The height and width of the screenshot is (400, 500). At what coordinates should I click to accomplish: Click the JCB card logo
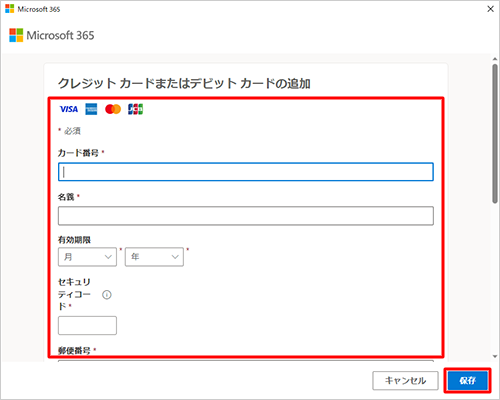tap(135, 109)
